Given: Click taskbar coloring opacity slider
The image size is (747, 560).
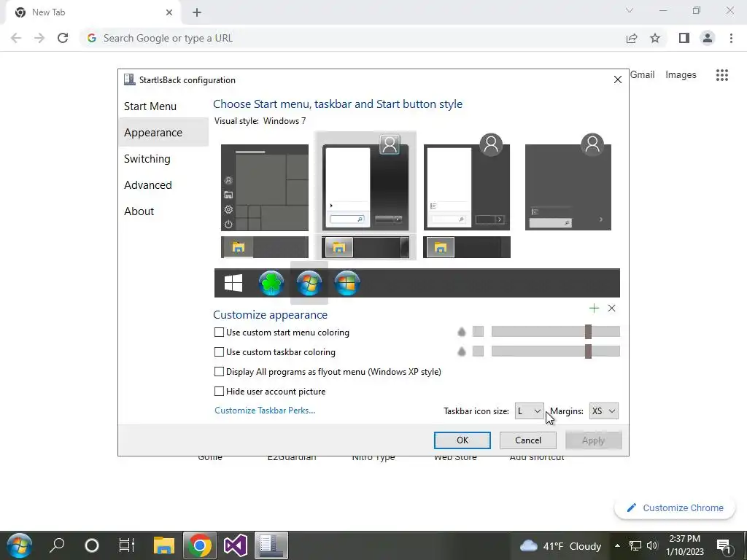Looking at the screenshot, I should [555, 351].
